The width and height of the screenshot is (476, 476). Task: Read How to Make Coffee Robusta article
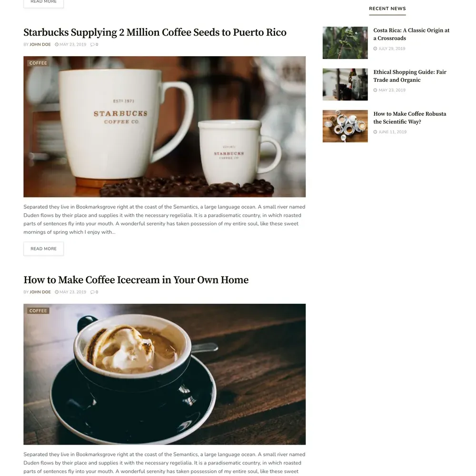point(410,118)
